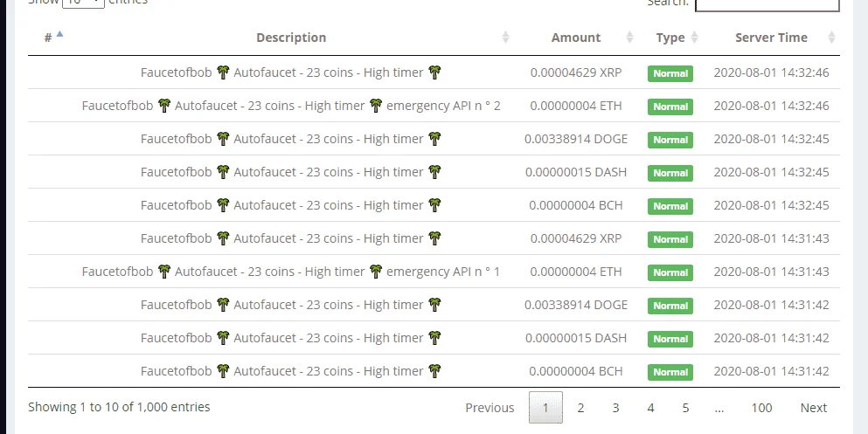Go to page 4
Viewport: 868px width, 434px height.
(x=650, y=408)
